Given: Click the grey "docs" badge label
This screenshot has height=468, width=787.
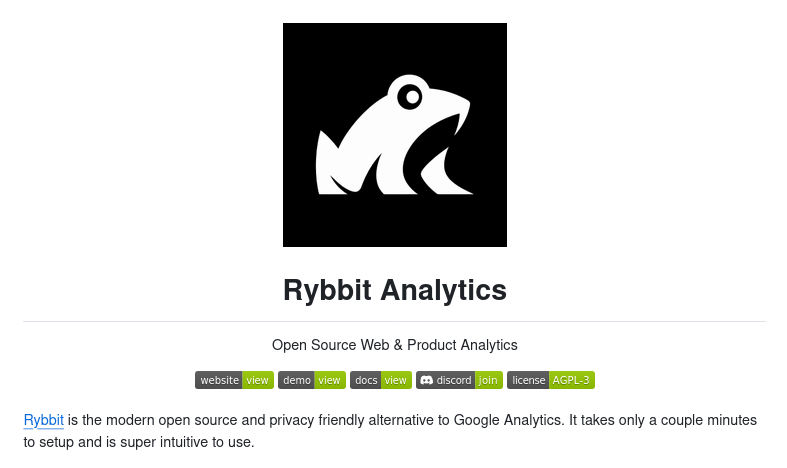Looking at the screenshot, I should point(366,380).
